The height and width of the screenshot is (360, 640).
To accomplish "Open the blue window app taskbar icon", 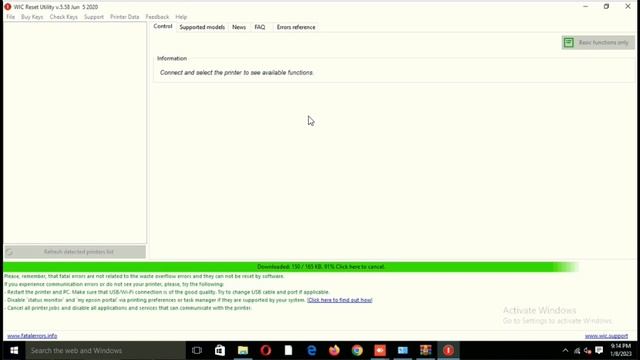I will pyautogui.click(x=403, y=351).
